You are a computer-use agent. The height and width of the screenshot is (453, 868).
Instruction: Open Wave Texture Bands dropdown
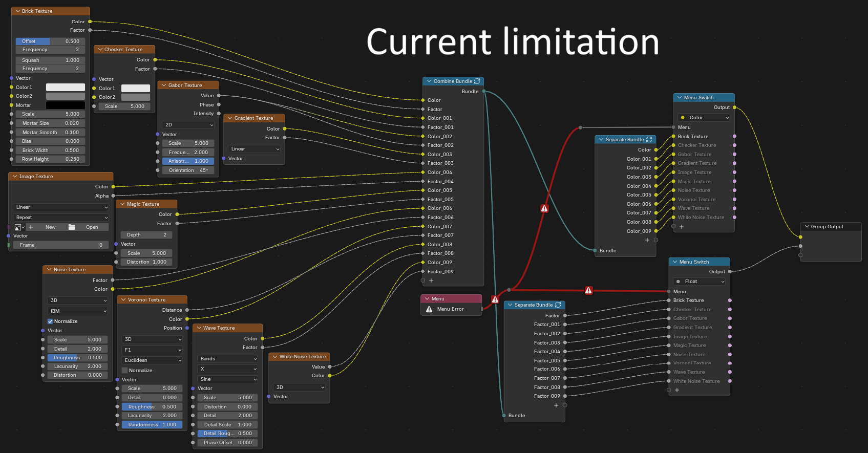(x=228, y=359)
